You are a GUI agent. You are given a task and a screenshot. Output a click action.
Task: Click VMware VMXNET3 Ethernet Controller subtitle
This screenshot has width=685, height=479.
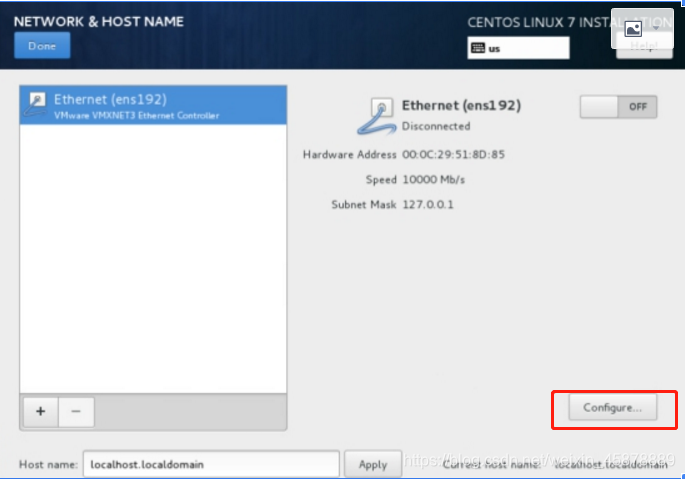click(136, 116)
